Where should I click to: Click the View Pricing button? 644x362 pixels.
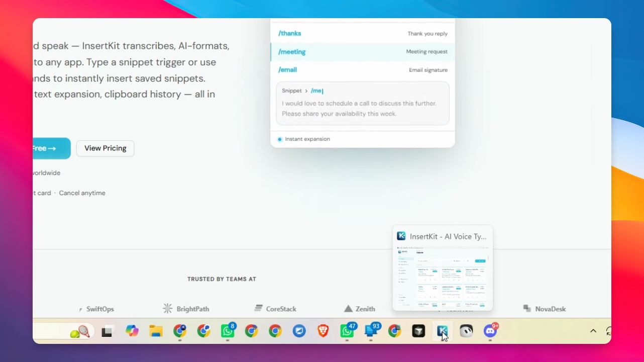[x=105, y=148]
